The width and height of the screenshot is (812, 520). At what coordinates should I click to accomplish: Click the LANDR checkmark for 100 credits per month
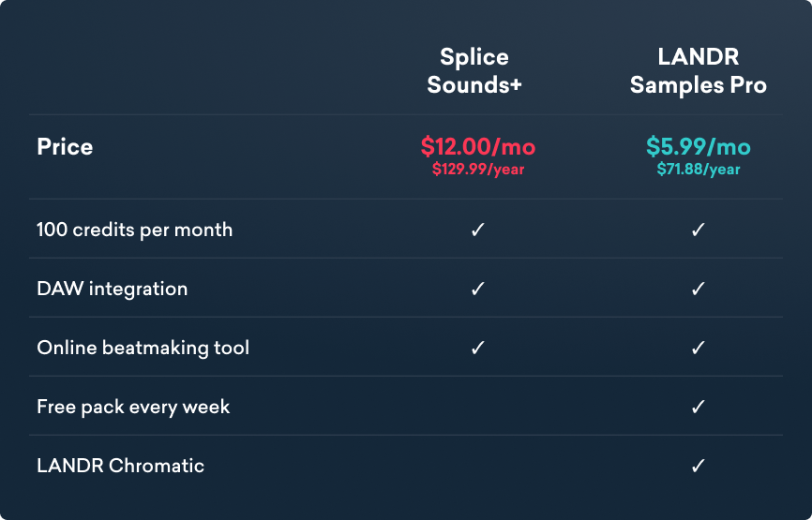[x=698, y=230]
